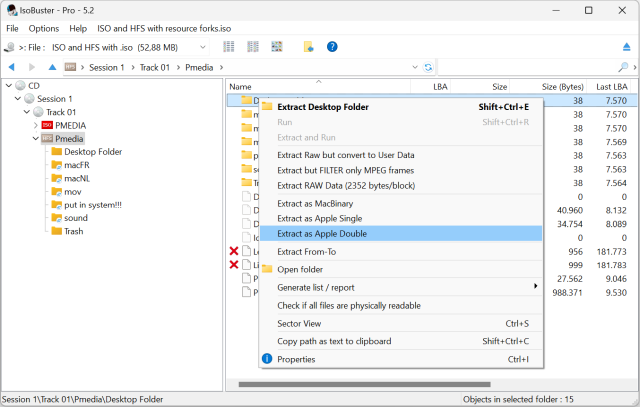Screen dimensions: 640x407
Task: Open the Options menu
Action: pos(44,29)
